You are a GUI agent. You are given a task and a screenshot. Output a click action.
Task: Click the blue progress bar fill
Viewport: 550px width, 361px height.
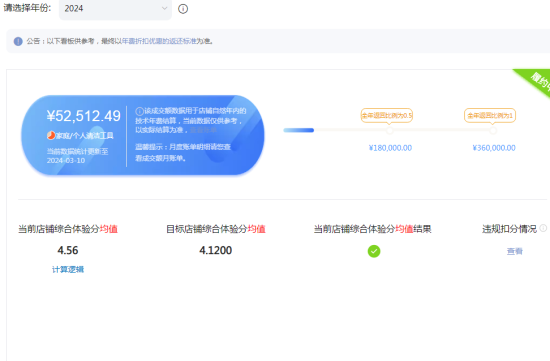click(x=299, y=130)
